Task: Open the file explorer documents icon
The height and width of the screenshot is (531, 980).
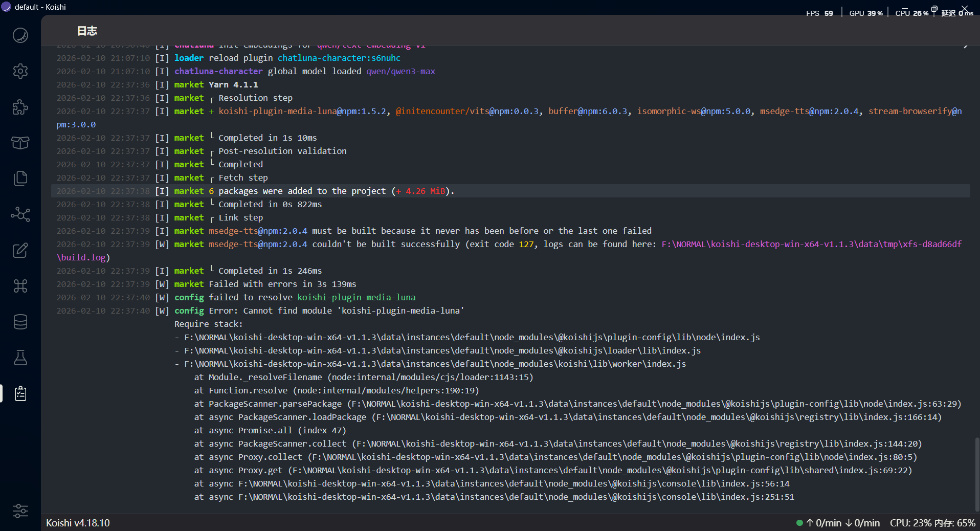Action: click(x=20, y=179)
